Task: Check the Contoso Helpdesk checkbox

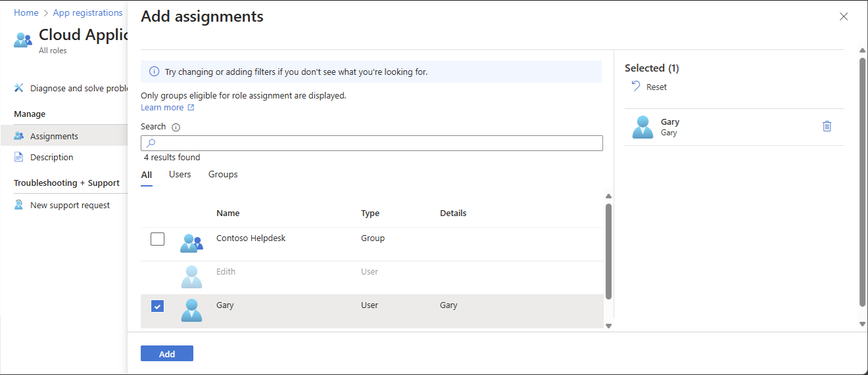Action: [x=157, y=239]
